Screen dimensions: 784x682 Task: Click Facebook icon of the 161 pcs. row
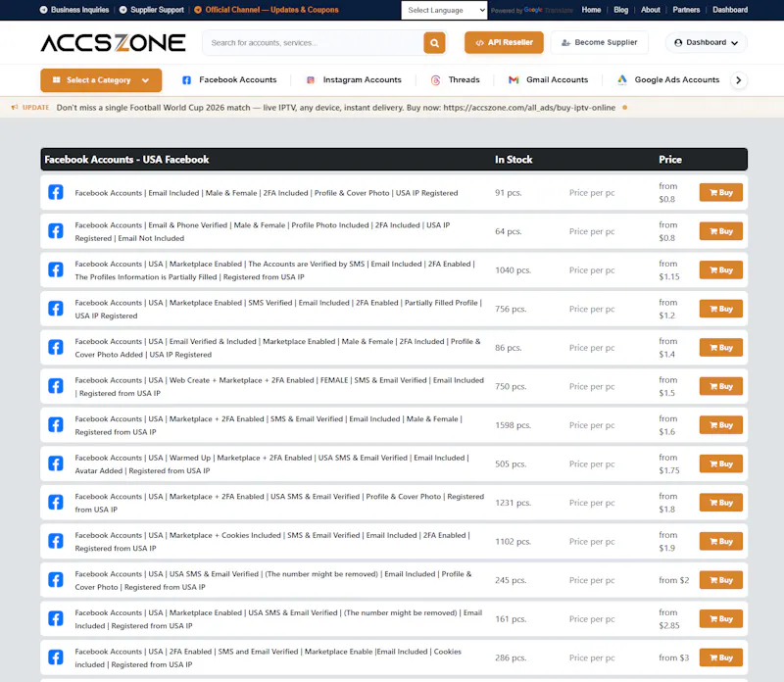coord(56,618)
